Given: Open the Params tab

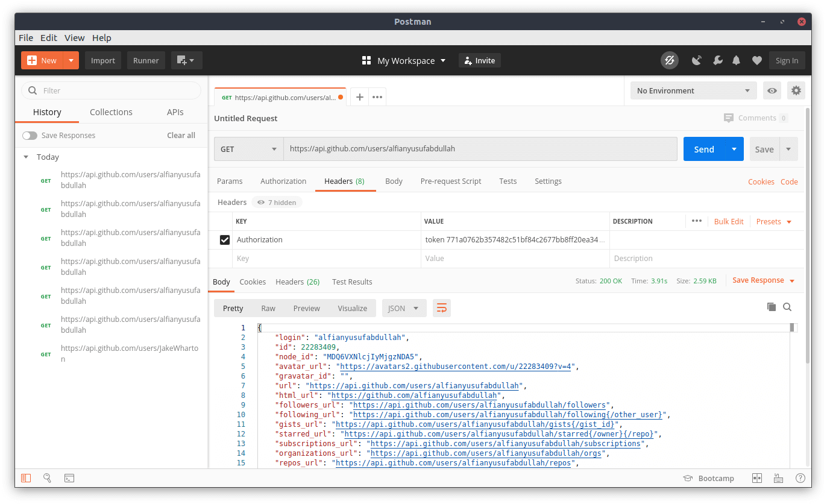Looking at the screenshot, I should 230,181.
